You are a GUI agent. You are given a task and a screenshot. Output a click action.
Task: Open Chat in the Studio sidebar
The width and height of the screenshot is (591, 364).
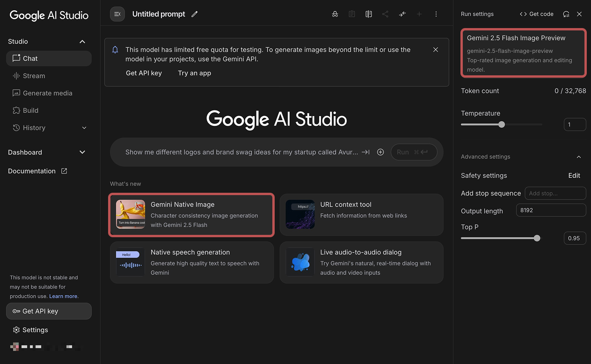point(49,58)
